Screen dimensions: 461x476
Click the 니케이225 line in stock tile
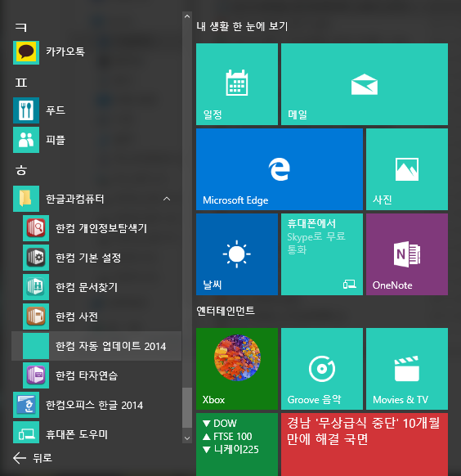230,449
